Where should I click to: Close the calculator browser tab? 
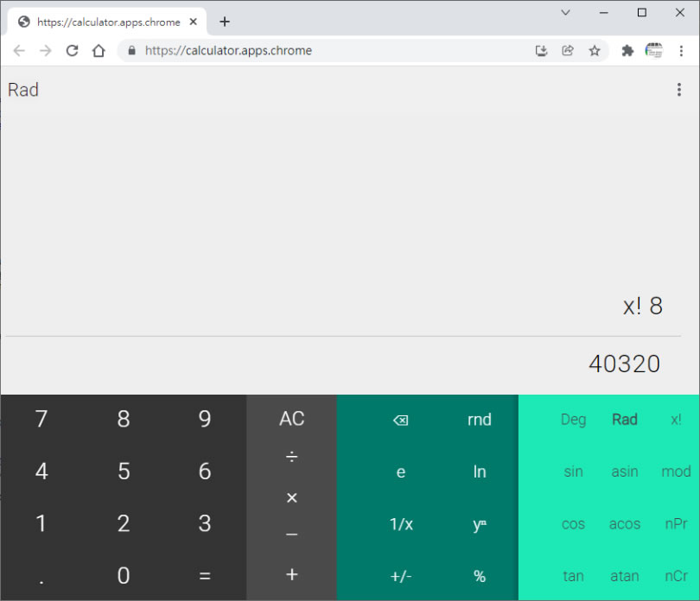tap(194, 22)
